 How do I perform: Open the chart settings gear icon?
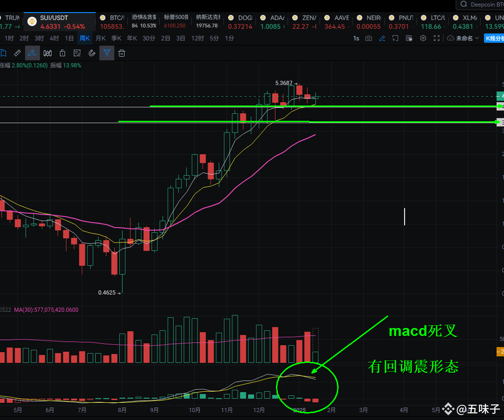click(423, 38)
